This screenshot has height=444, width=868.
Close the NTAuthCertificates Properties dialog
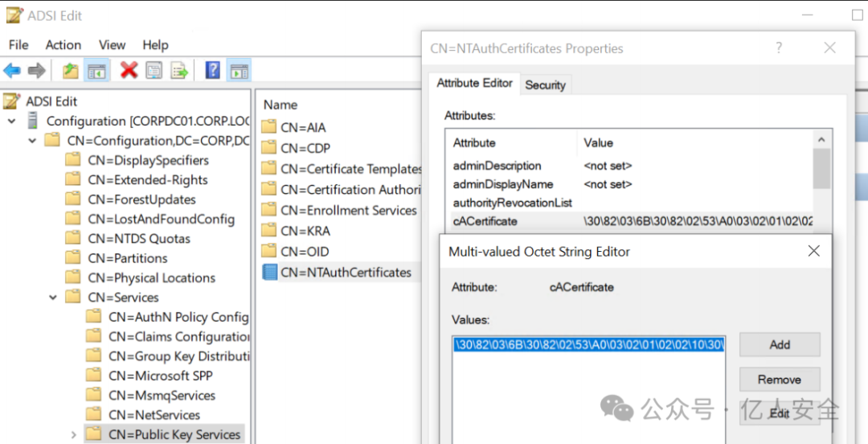[829, 47]
